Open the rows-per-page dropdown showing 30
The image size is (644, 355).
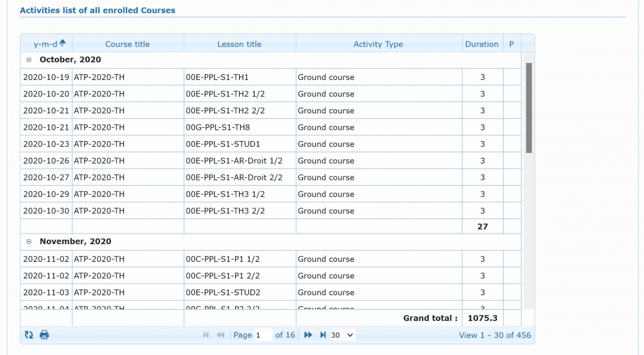point(343,335)
